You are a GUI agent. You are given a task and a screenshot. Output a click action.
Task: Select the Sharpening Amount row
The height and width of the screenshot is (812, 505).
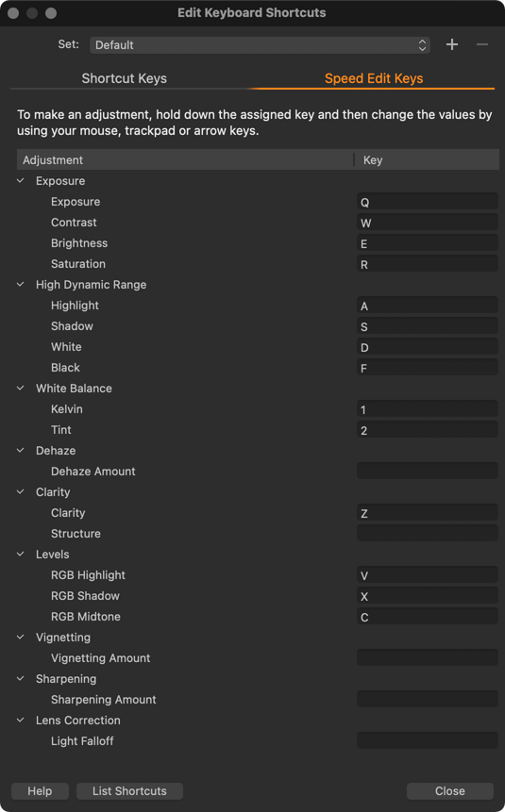click(x=258, y=700)
